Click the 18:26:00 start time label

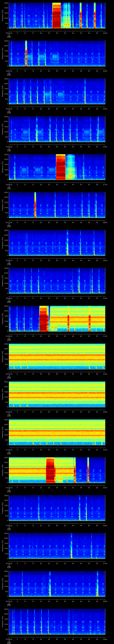(9, 184)
